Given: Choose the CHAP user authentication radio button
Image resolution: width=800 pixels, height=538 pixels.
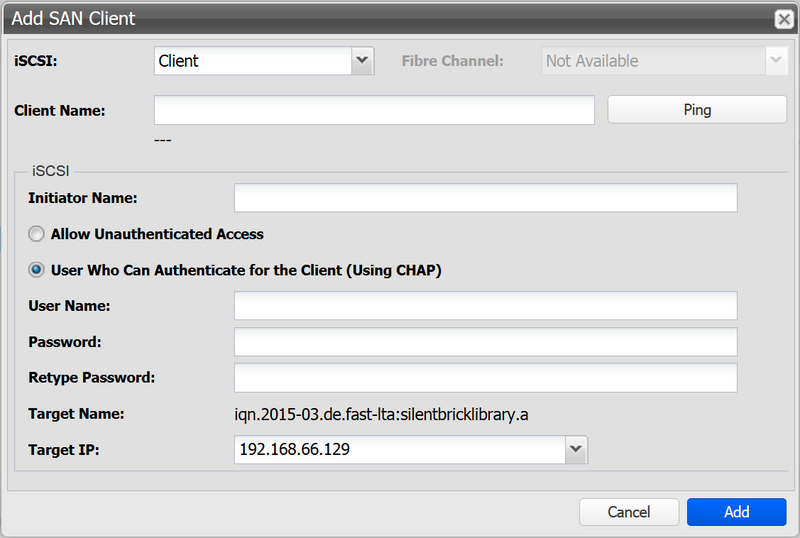Looking at the screenshot, I should [x=37, y=270].
